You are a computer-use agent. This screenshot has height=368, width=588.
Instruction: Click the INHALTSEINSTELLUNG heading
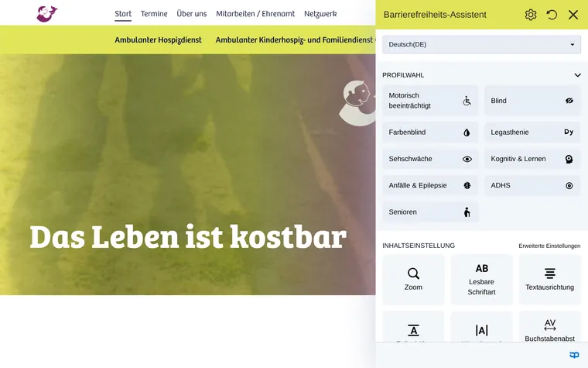[419, 246]
